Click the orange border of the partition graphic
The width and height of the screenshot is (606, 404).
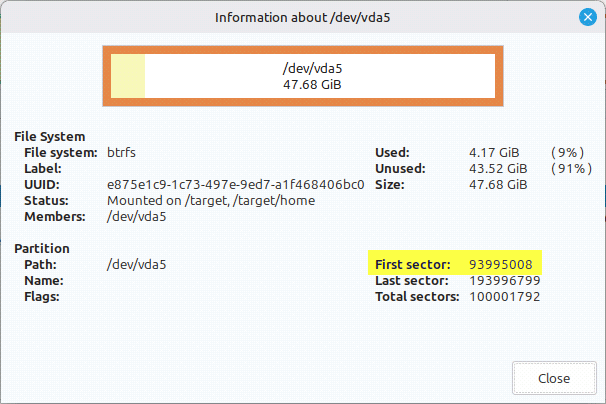coord(303,48)
